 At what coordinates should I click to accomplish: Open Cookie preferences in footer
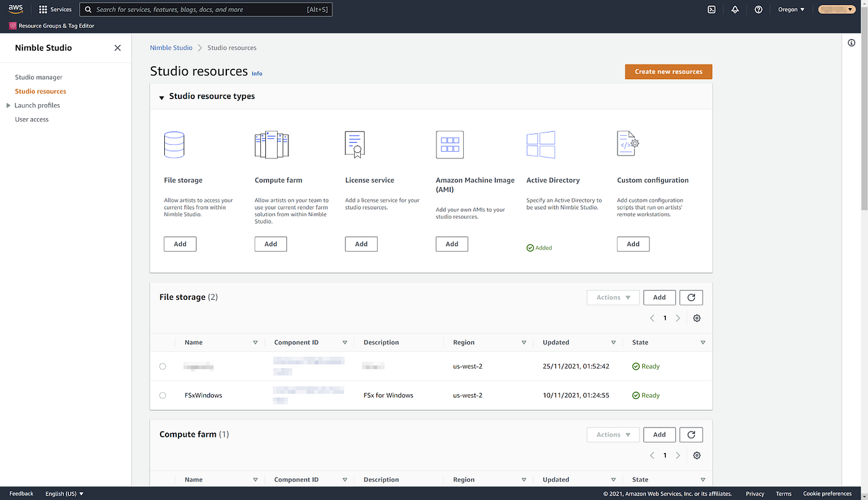pyautogui.click(x=827, y=494)
